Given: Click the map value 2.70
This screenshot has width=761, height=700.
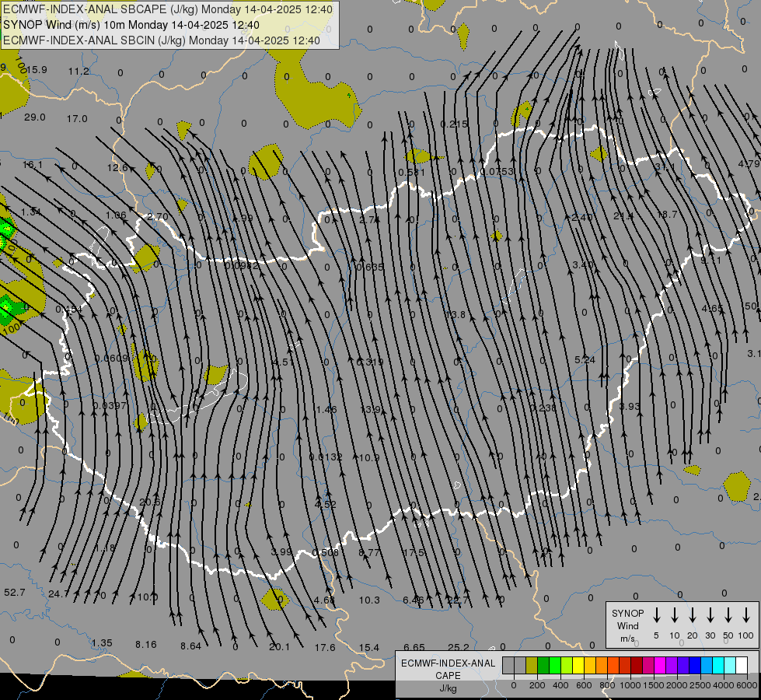Looking at the screenshot, I should coord(157,217).
